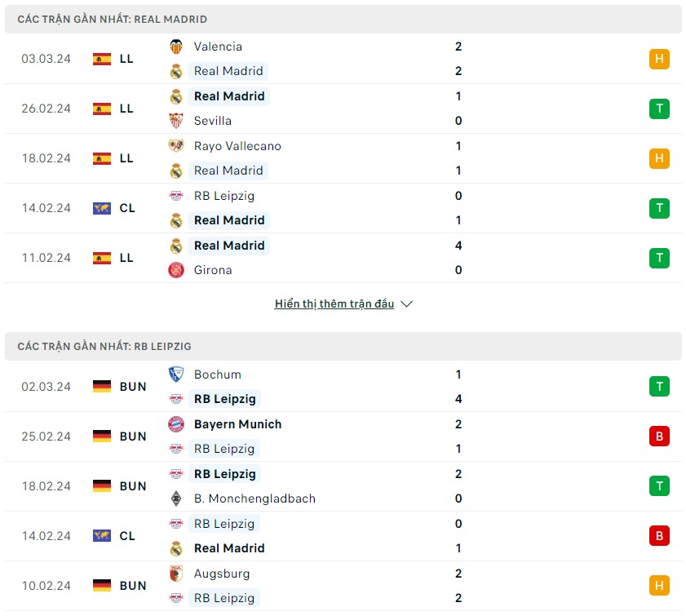The image size is (686, 616).
Task: Click the Augsburg club crest icon
Action: click(176, 573)
